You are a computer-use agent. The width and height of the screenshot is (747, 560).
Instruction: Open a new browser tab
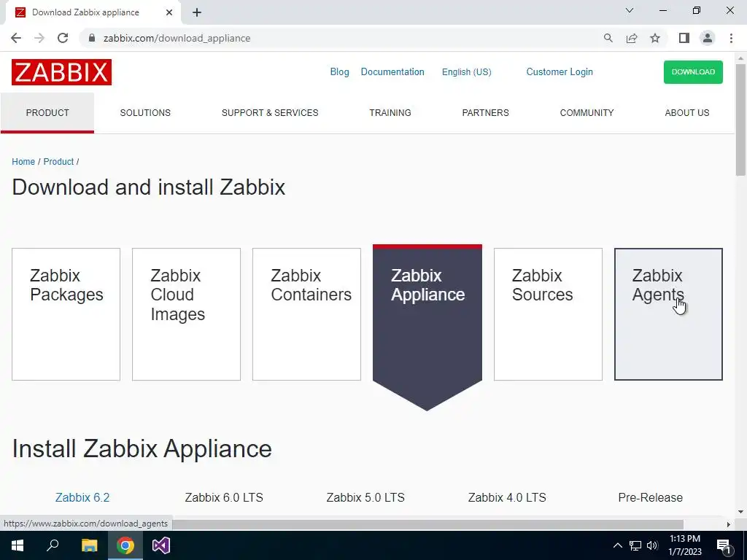pos(197,12)
